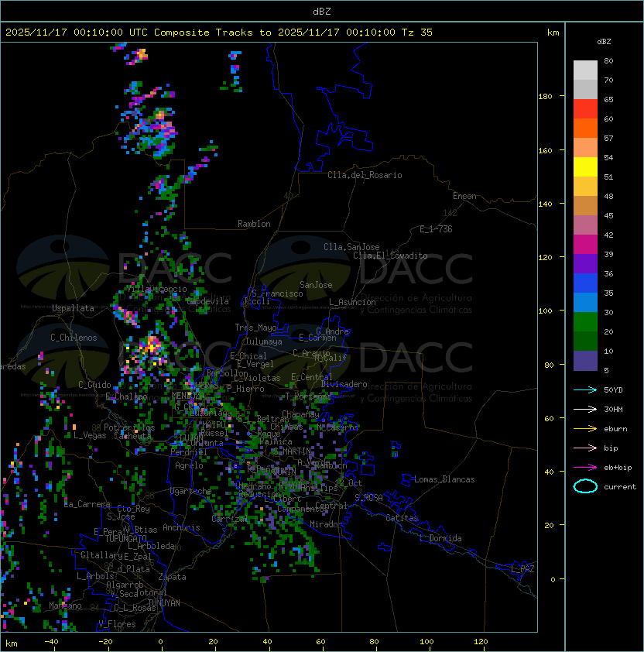Click the Uspallata location label
The height and width of the screenshot is (652, 644).
pos(73,308)
